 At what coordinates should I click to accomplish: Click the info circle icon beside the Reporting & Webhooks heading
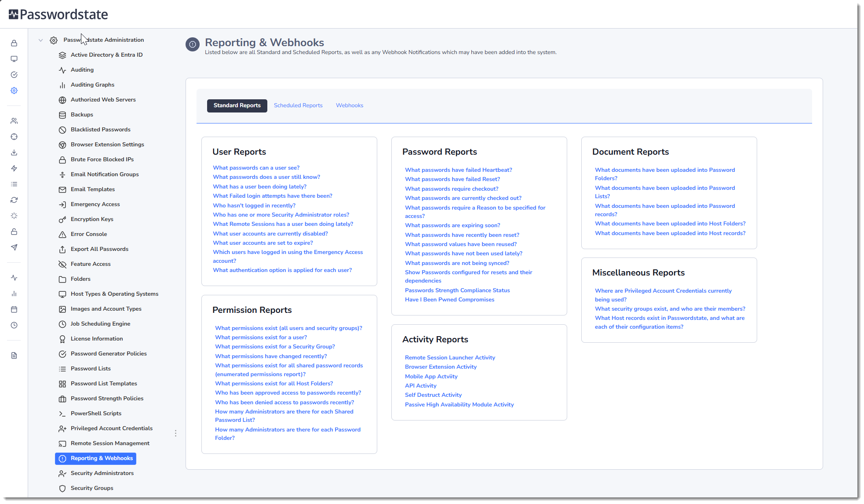point(193,44)
